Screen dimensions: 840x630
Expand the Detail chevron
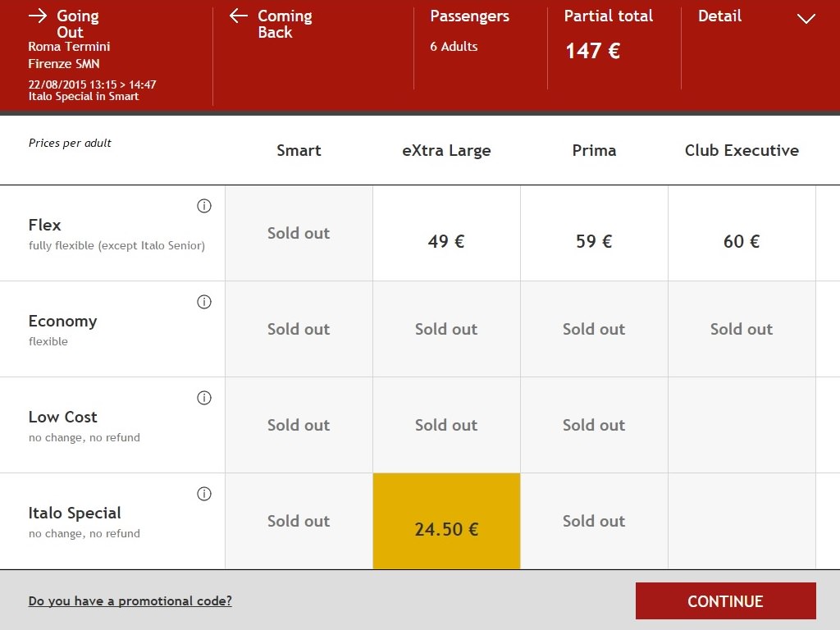click(x=806, y=19)
